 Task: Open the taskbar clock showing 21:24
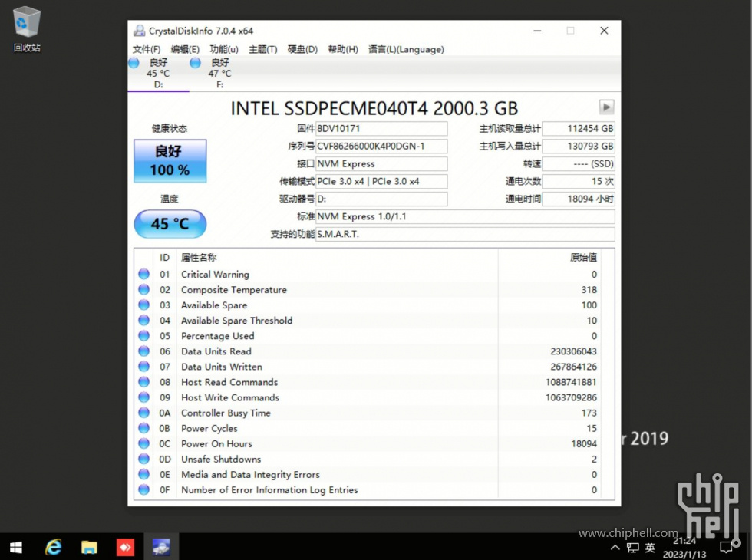coord(684,547)
